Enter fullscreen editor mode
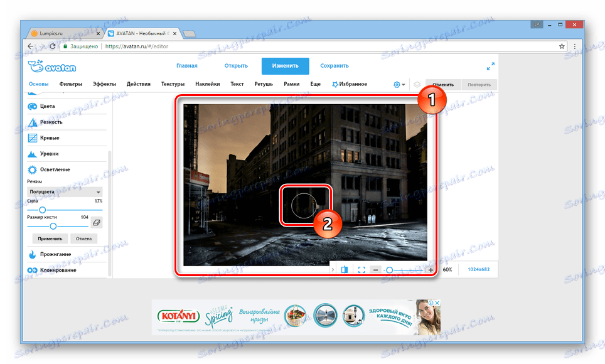The width and height of the screenshot is (605, 364). (x=490, y=67)
